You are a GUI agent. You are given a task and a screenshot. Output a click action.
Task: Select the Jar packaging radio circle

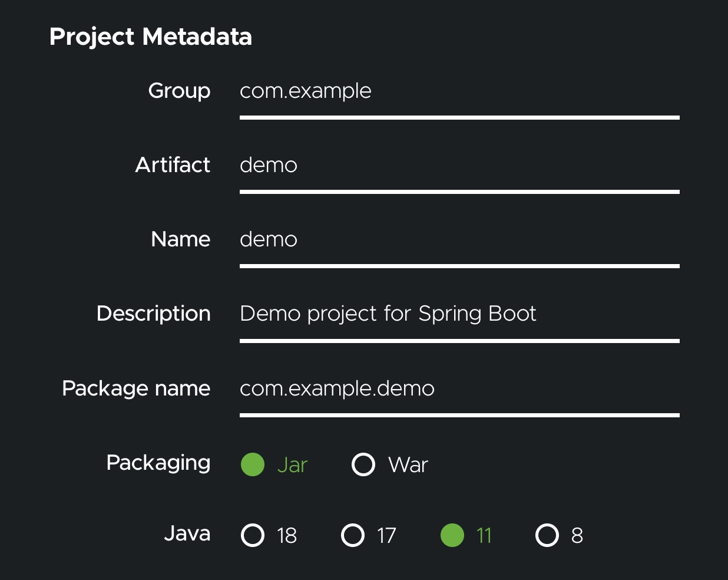[253, 464]
